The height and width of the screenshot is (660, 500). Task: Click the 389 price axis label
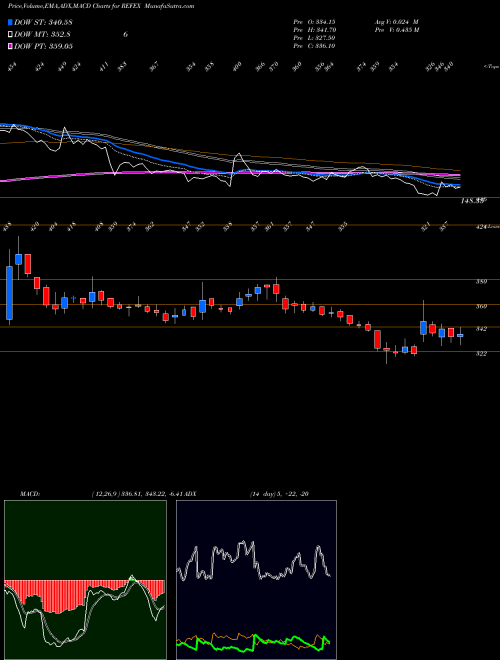[x=481, y=282]
